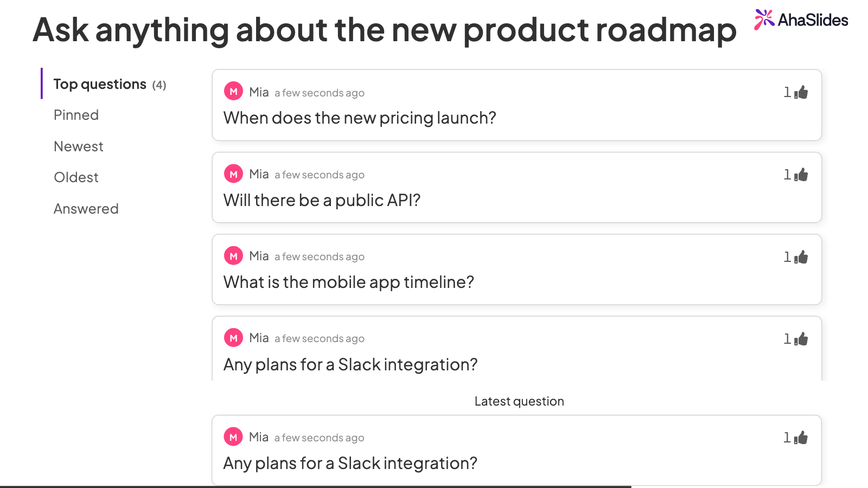Upvote the latest question at bottom
868x488 pixels.
point(801,438)
